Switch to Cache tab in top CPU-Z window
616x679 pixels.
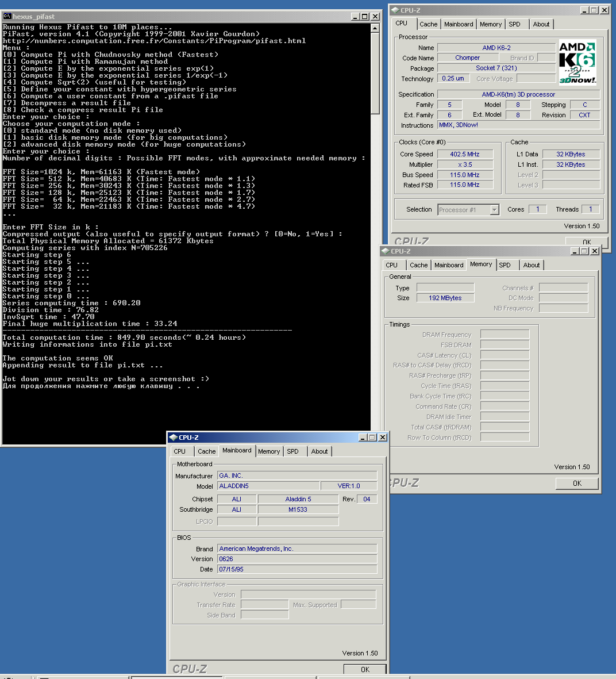428,24
